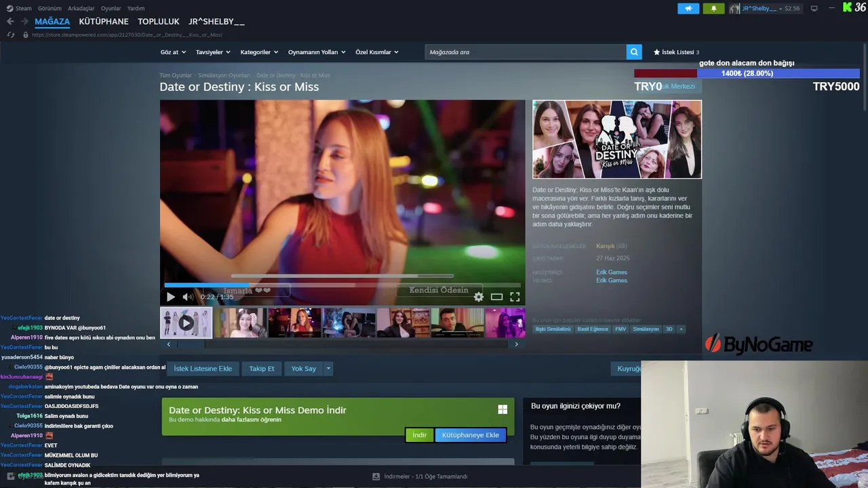868x488 pixels.
Task: Open the Date or Destiny capsule image
Action: (617, 140)
